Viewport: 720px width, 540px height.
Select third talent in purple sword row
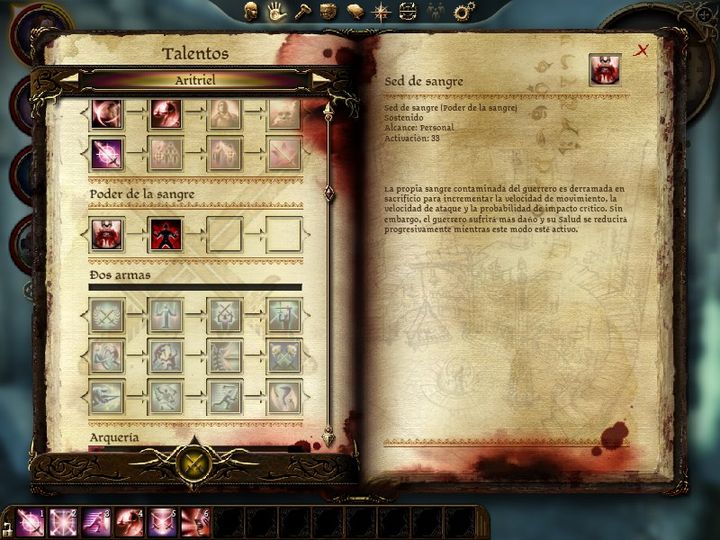[x=225, y=153]
